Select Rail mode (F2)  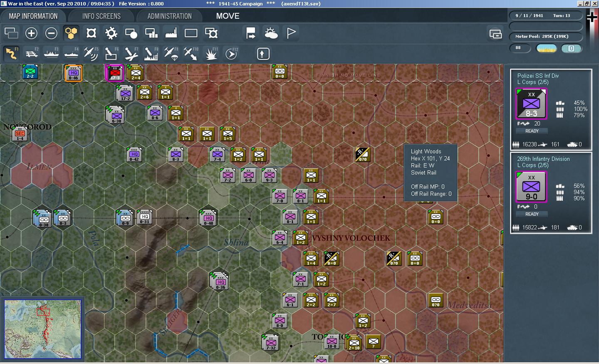(31, 54)
